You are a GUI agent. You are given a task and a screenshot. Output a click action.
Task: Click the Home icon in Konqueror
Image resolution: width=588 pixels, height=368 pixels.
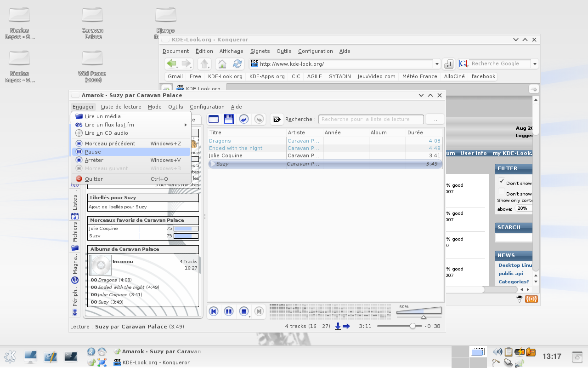222,64
